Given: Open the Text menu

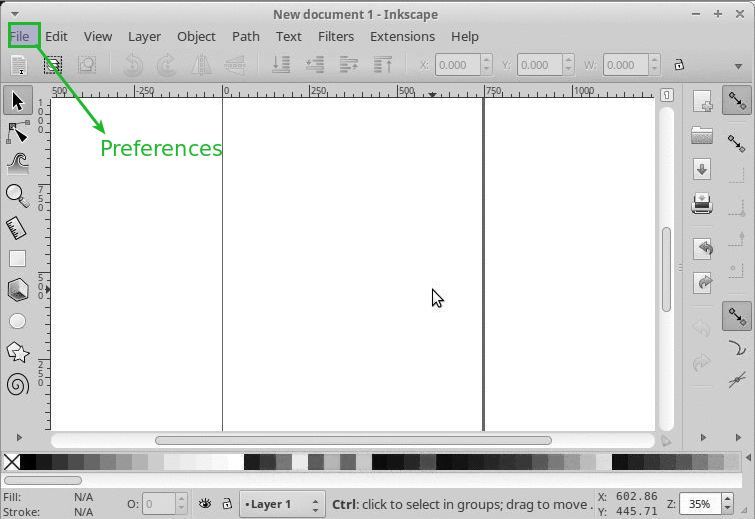Looking at the screenshot, I should pos(289,36).
